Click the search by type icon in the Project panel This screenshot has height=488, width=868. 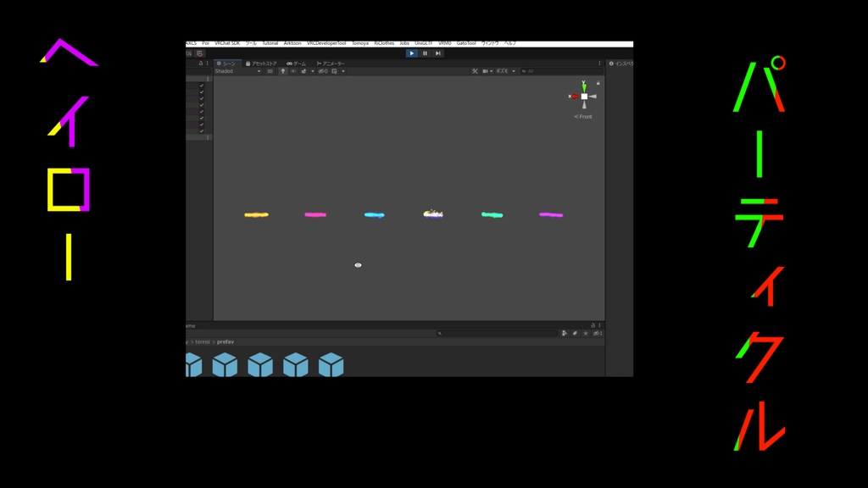(x=564, y=333)
